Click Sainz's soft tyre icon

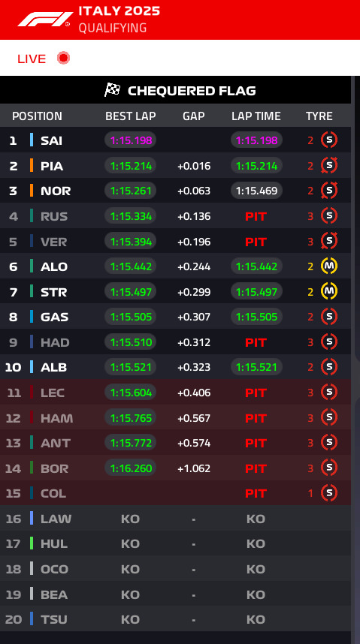(x=329, y=140)
